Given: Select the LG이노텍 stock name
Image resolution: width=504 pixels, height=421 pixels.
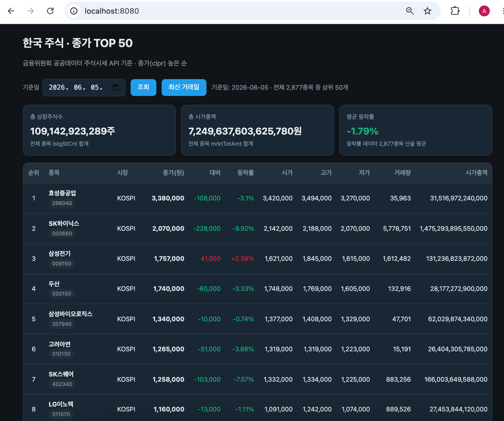Looking at the screenshot, I should tap(61, 404).
